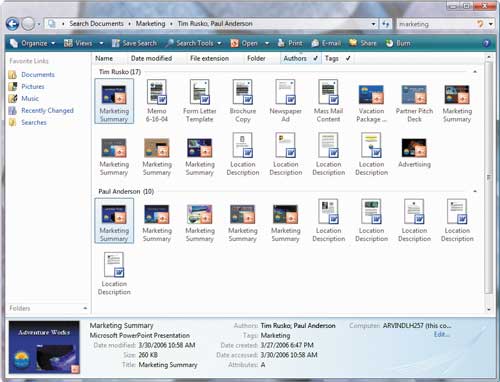Screen dimensions: 500x382
Task: Refresh the address bar location
Action: point(386,24)
